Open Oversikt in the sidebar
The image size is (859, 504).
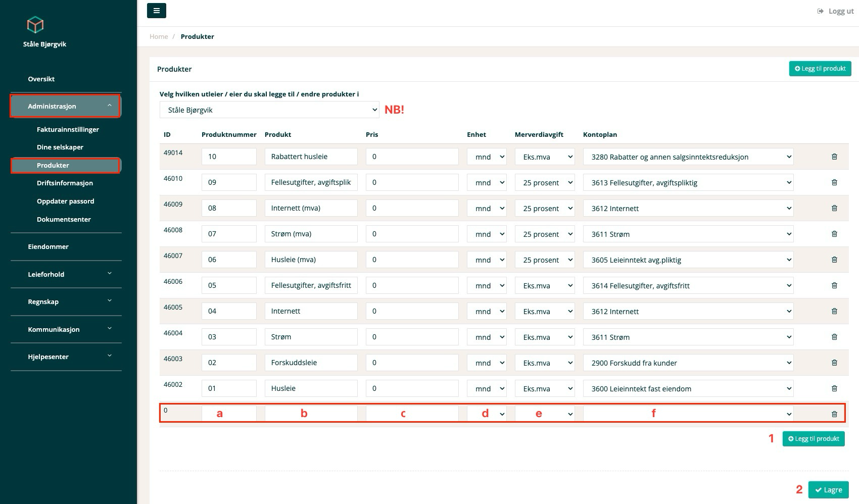(x=41, y=79)
